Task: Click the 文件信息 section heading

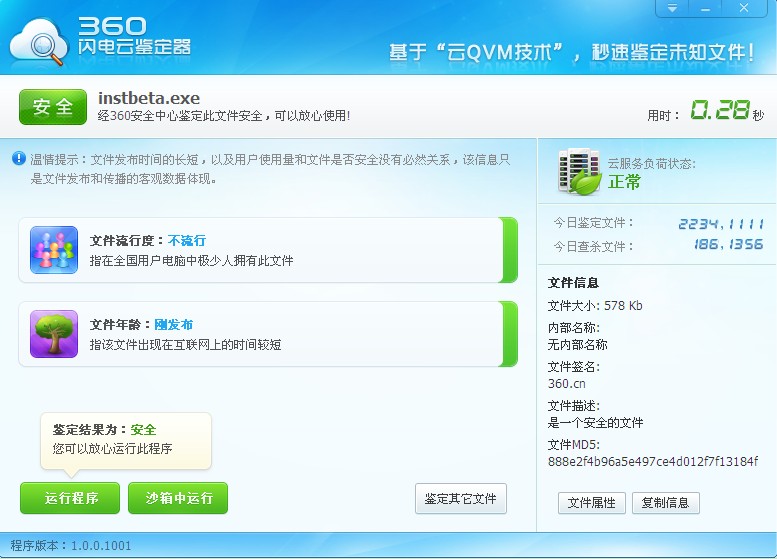Action: click(573, 283)
